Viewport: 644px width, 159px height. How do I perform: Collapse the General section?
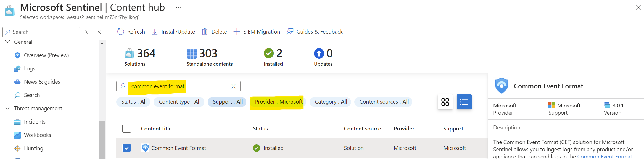[8, 42]
